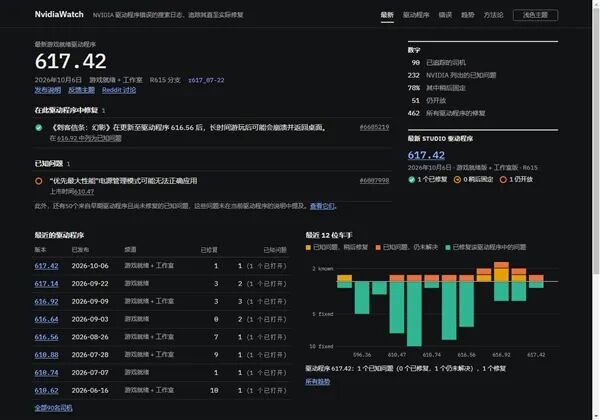
Task: Click the green bar above the 610.47 chart label
Action: (x=397, y=308)
